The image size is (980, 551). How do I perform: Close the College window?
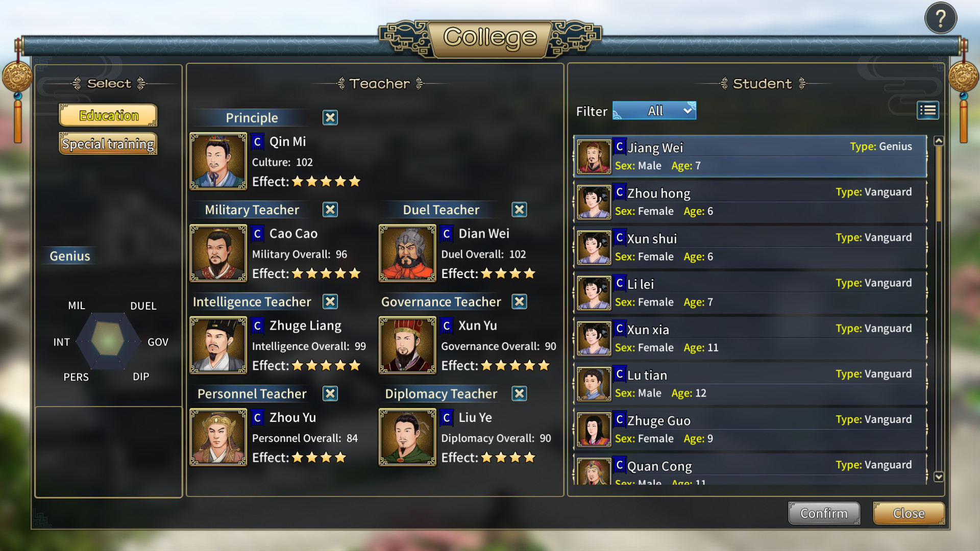tap(909, 513)
